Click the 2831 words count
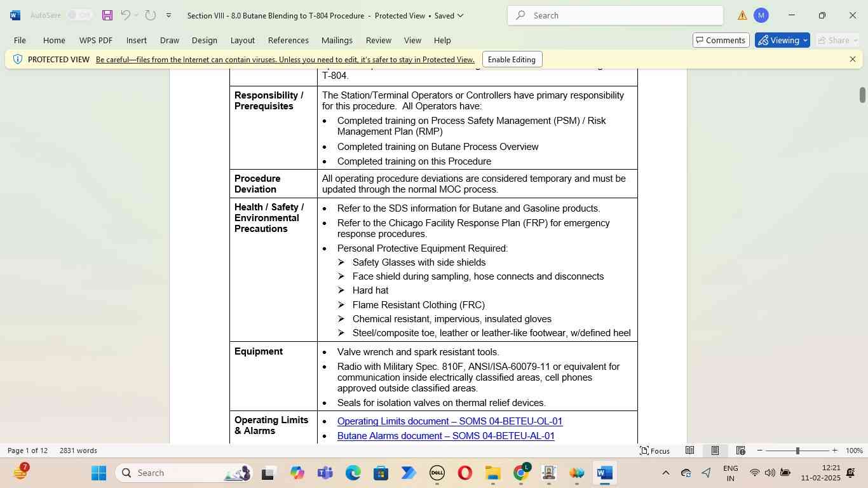 (x=78, y=451)
